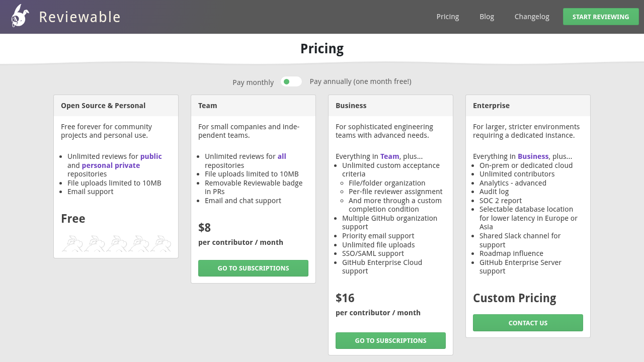Click "On-prem or dedicated cloud" feature

point(526,165)
